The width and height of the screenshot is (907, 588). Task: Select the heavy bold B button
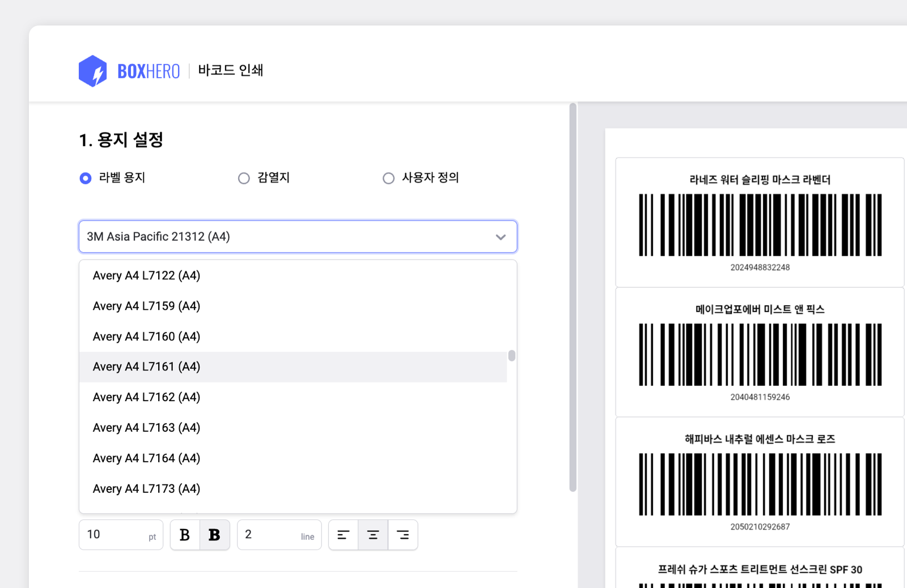[x=215, y=535]
